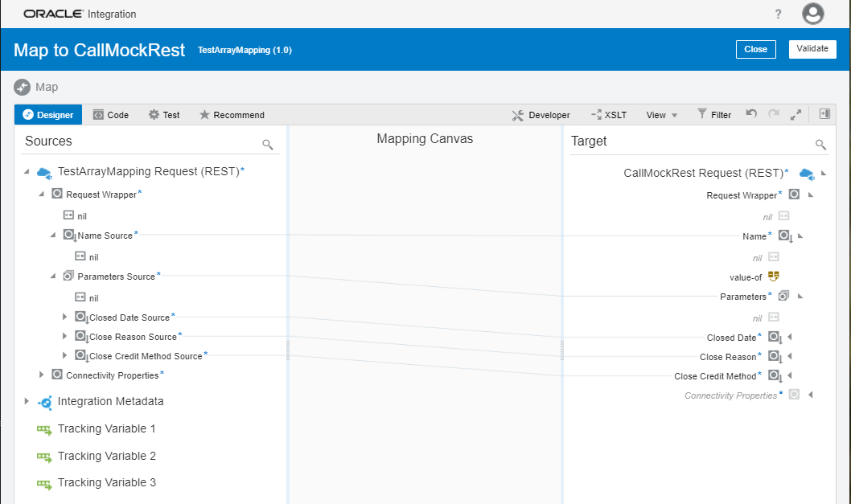Image resolution: width=851 pixels, height=504 pixels.
Task: Open the user profile avatar menu
Action: tap(813, 14)
